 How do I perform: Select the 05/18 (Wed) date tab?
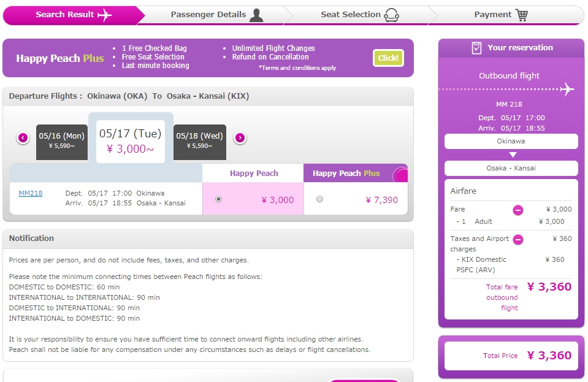tap(199, 142)
